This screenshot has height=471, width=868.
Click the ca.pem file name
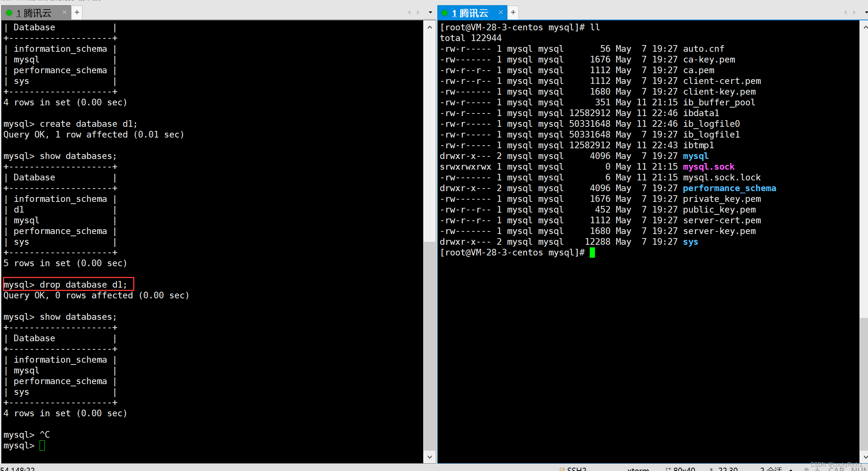[699, 71]
